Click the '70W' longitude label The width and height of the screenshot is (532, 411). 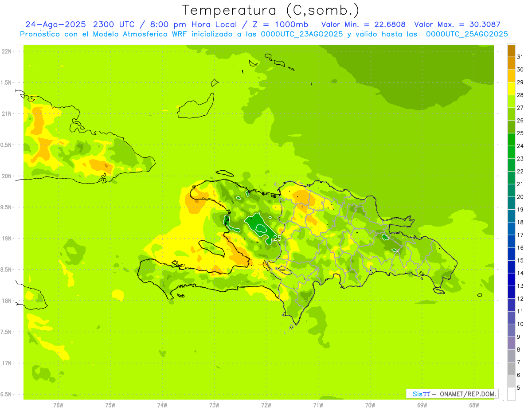370,405
